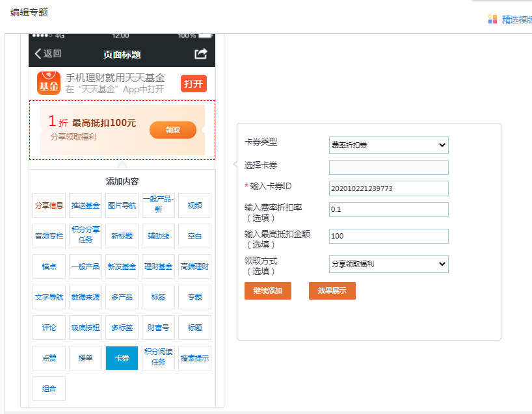Click the 最高抵扣100元 coupon text
Viewport: 532px width, 414px height.
coord(104,123)
